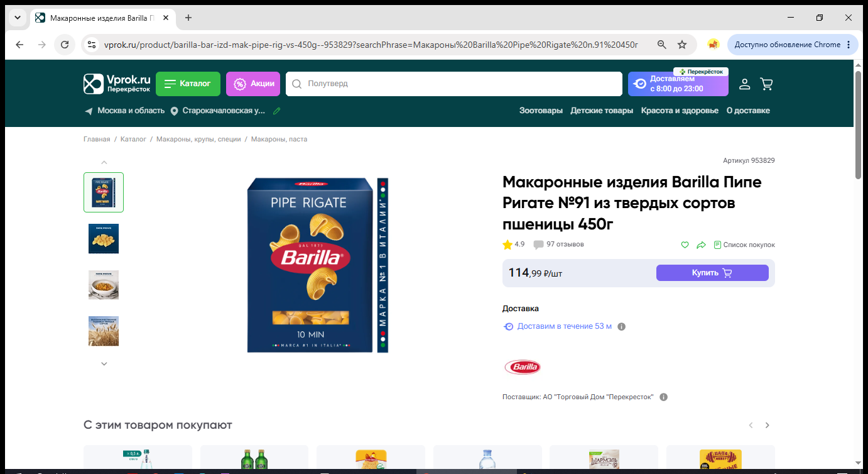Image resolution: width=868 pixels, height=474 pixels.
Task: Click the Купить button
Action: pyautogui.click(x=712, y=273)
